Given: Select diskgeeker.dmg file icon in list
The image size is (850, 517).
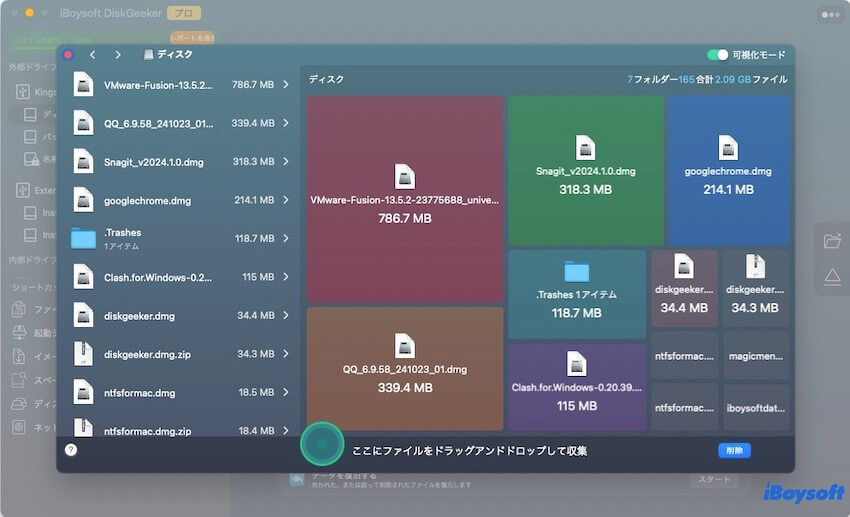Looking at the screenshot, I should 83,315.
